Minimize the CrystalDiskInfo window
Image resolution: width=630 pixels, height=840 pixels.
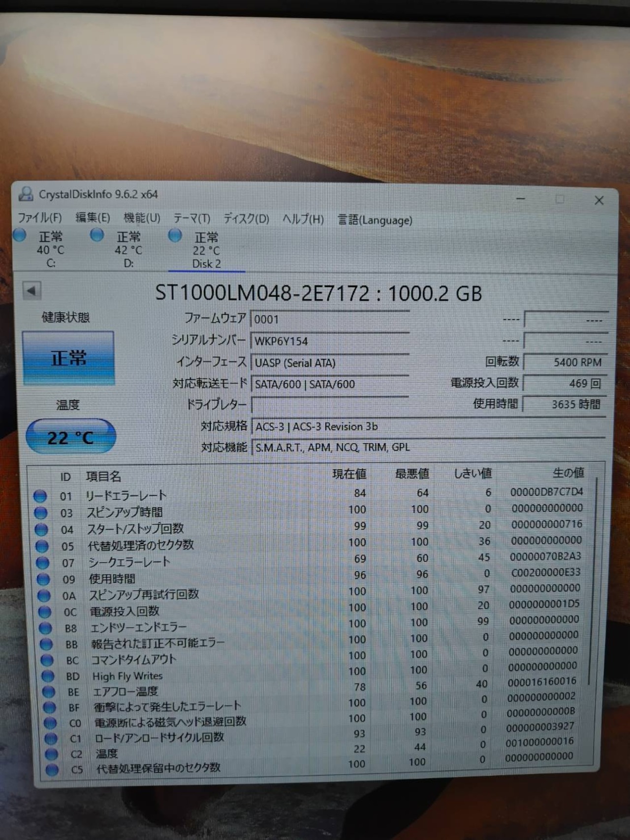point(521,199)
